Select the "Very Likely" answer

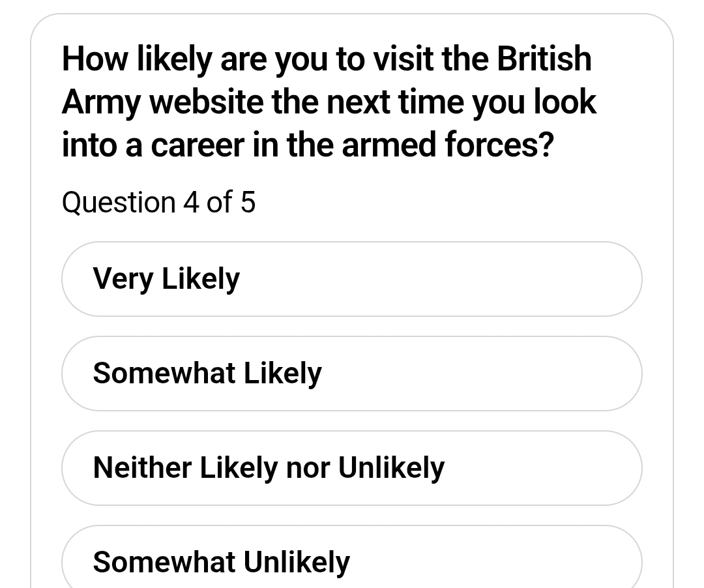coord(352,279)
